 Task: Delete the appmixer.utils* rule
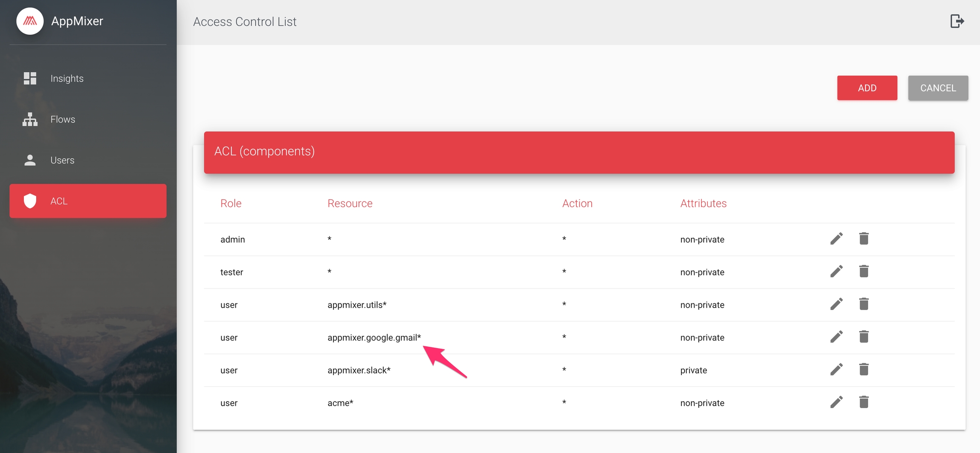[x=863, y=304]
